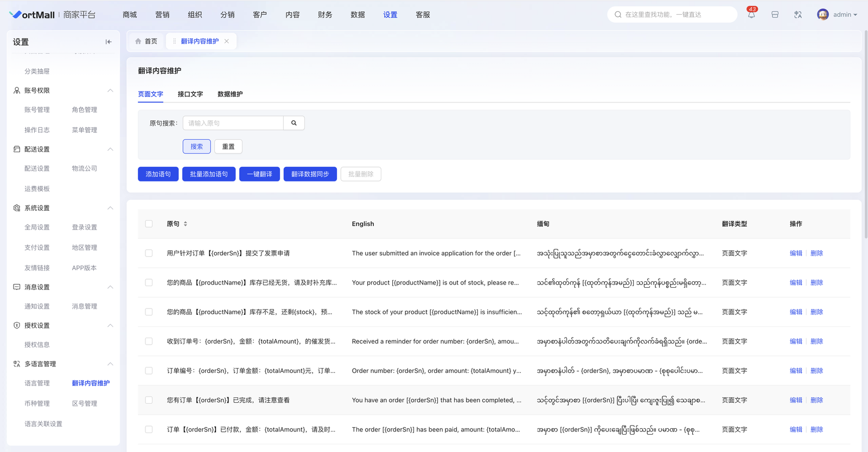The height and width of the screenshot is (452, 868).
Task: Select checkbox for 您有订单 completed row
Action: pos(149,400)
